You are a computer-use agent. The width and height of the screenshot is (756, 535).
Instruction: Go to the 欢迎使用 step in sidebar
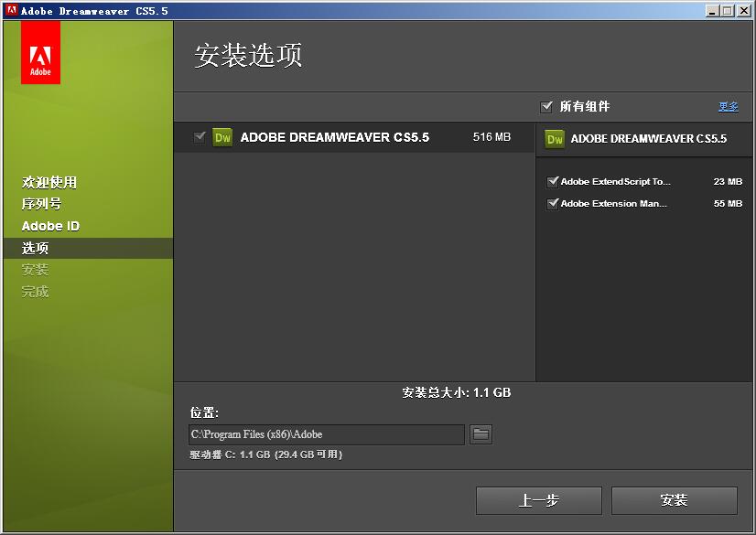tap(49, 183)
